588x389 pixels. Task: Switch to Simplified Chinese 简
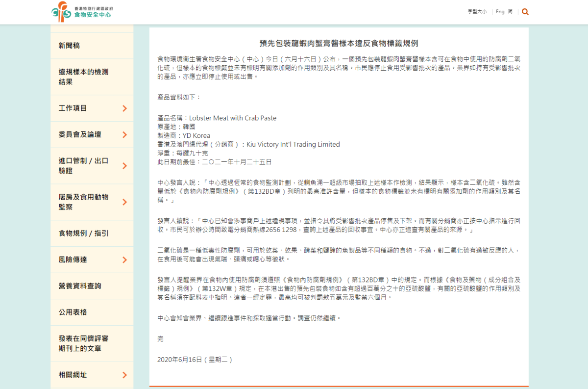coord(511,12)
